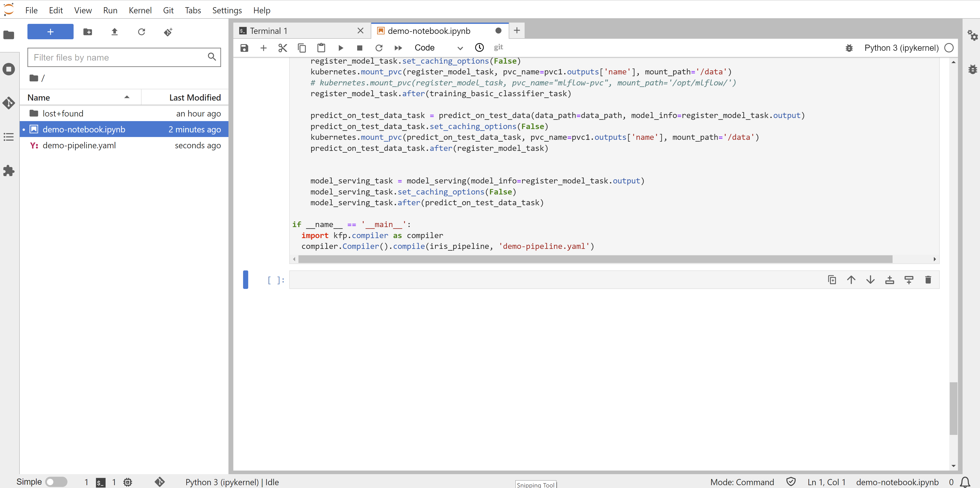Click the Filter files by name field
Viewport: 980px width, 488px height.
124,57
